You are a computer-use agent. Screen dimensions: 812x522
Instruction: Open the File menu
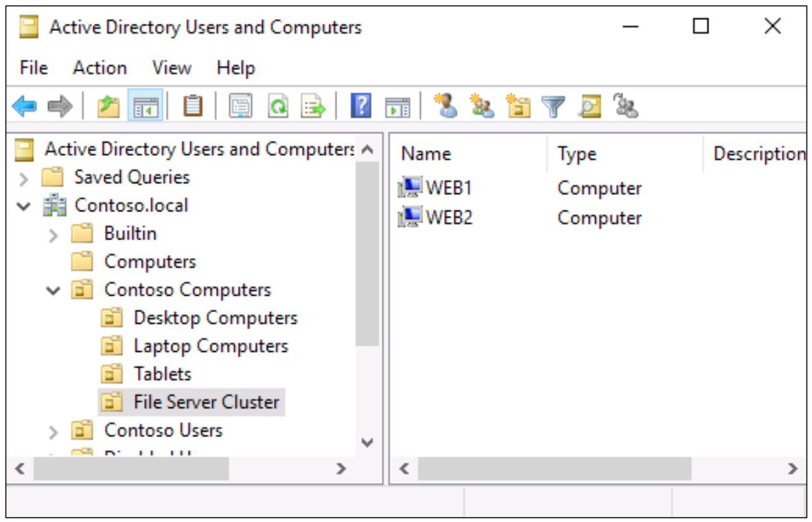34,68
